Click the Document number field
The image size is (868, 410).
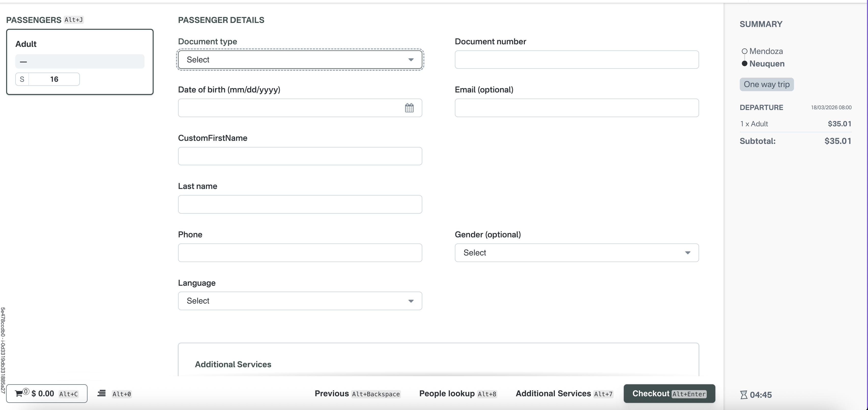576,60
